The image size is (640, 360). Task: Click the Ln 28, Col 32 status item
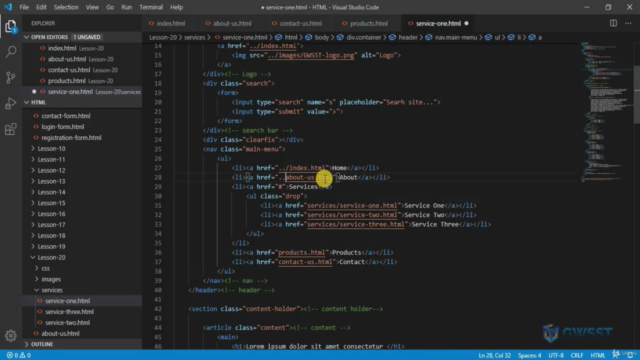494,356
